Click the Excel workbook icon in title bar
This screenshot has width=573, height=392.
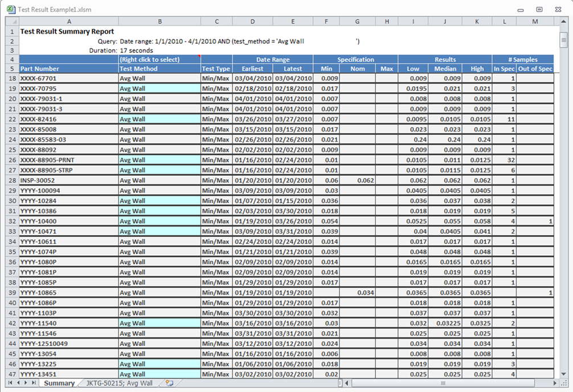[11, 9]
